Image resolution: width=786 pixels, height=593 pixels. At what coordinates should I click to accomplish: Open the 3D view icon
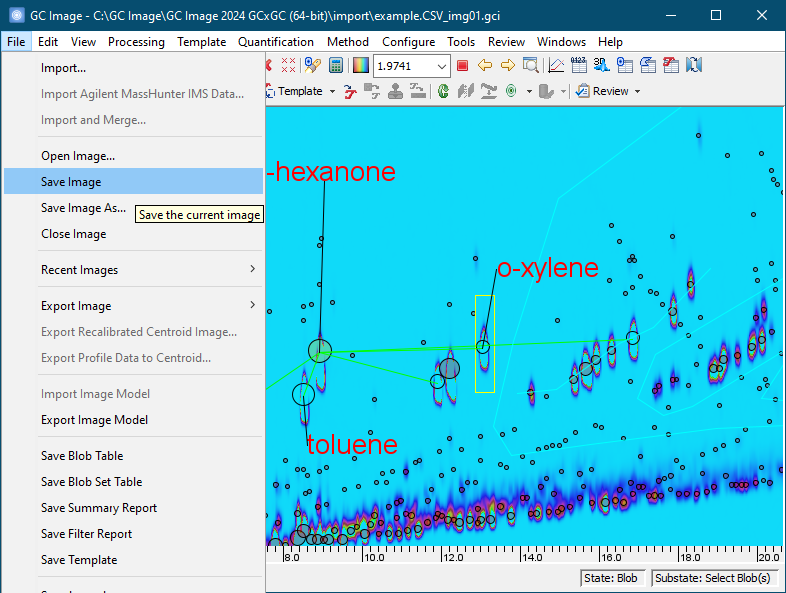click(x=601, y=66)
